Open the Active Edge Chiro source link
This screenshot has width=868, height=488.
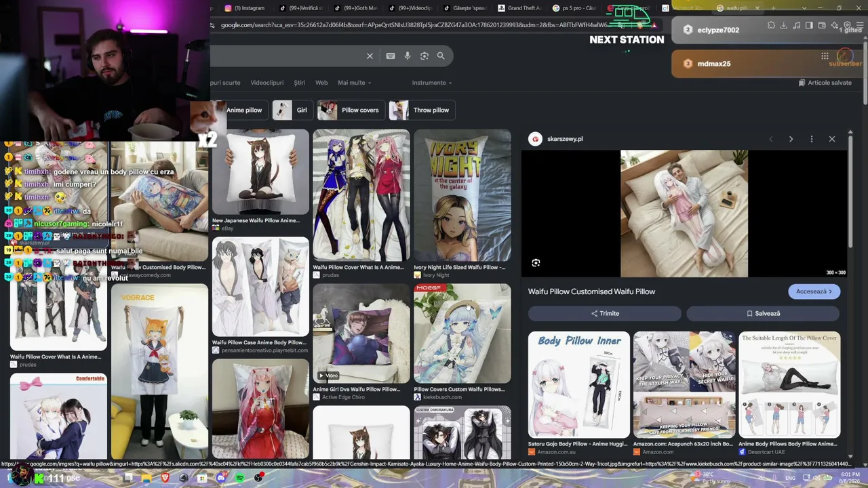click(x=343, y=397)
